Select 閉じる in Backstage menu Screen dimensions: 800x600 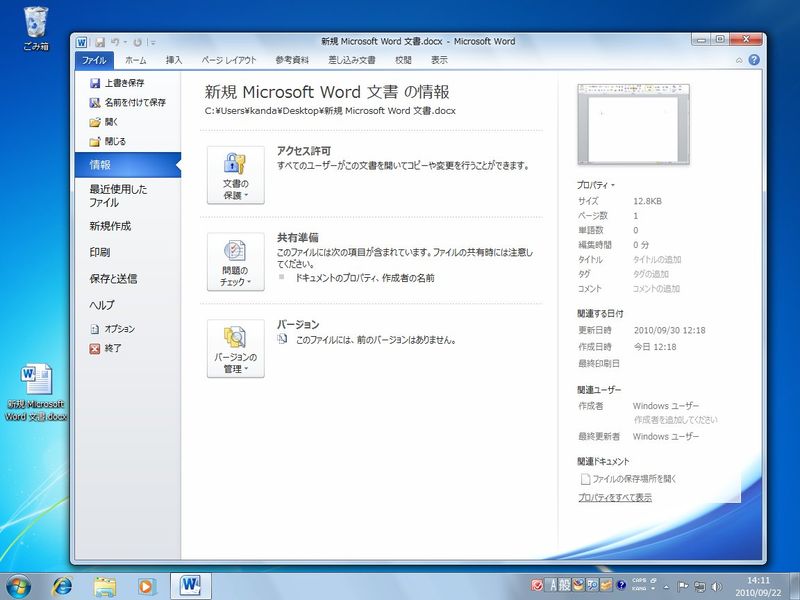(x=108, y=141)
